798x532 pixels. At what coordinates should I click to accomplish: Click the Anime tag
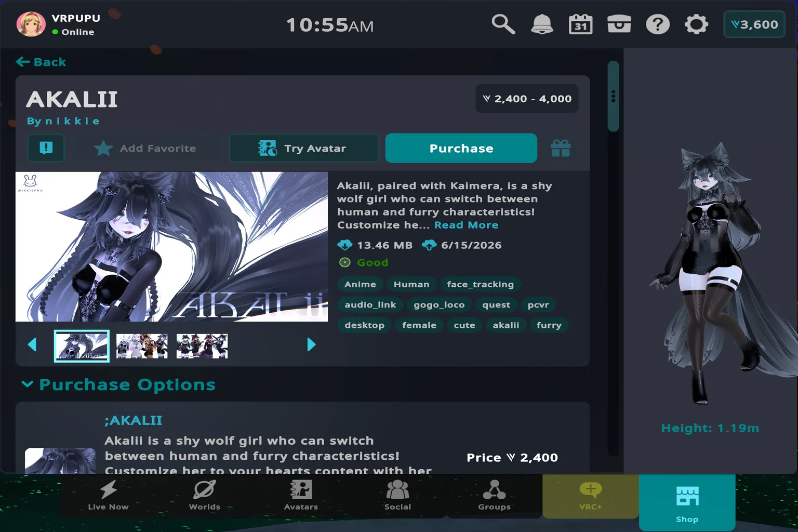[360, 284]
